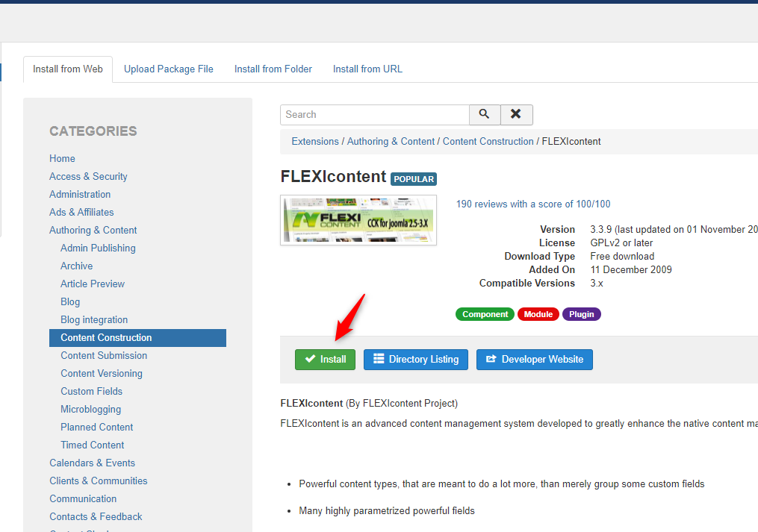758x532 pixels.
Task: Open Admin Publishing subcategory
Action: coord(98,248)
